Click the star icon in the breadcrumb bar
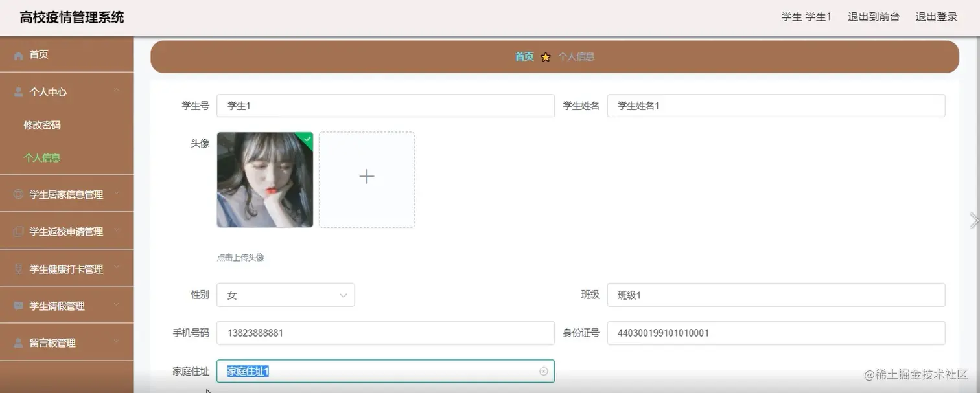 (x=545, y=57)
